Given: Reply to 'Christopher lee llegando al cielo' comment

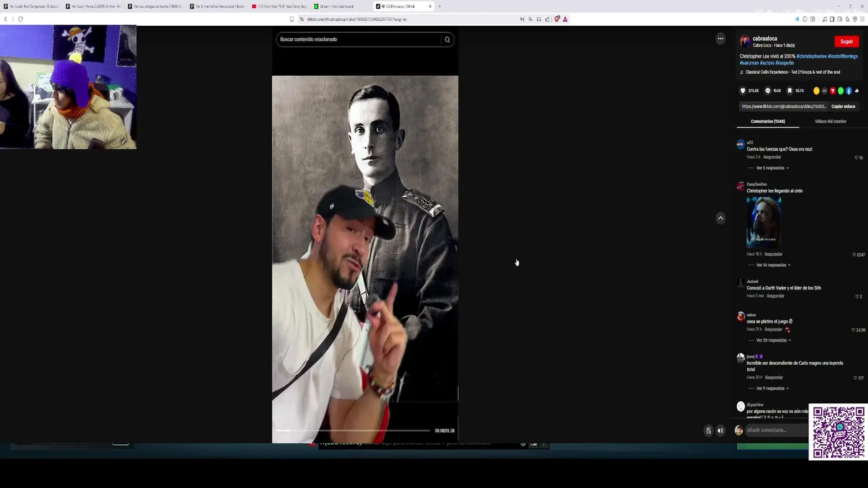Looking at the screenshot, I should 773,254.
